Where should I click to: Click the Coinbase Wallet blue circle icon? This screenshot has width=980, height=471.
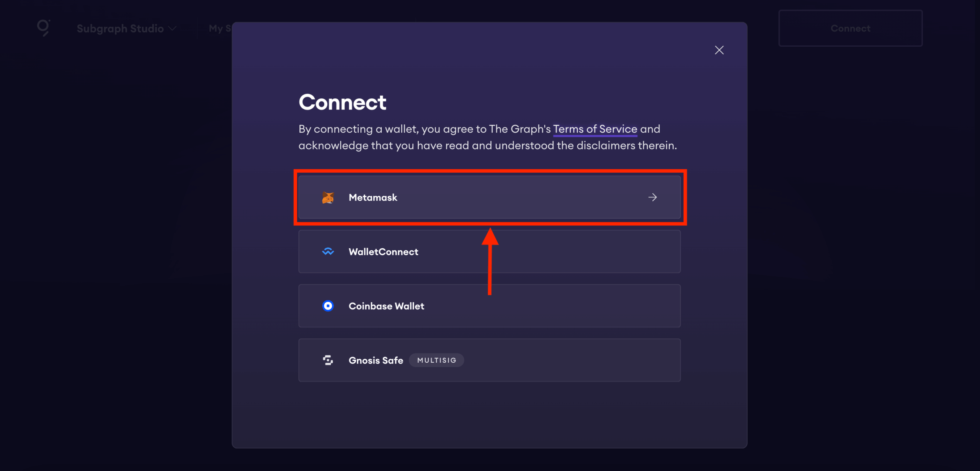(328, 306)
